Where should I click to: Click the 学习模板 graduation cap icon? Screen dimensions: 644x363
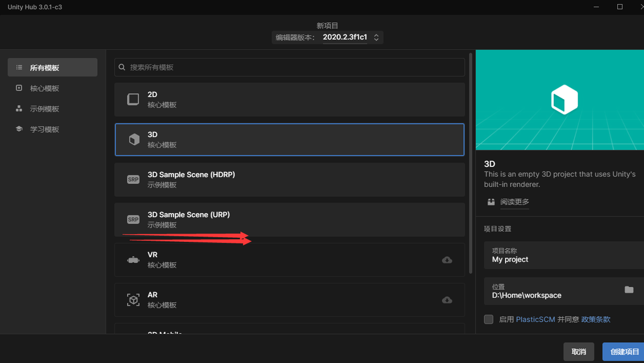(x=19, y=129)
